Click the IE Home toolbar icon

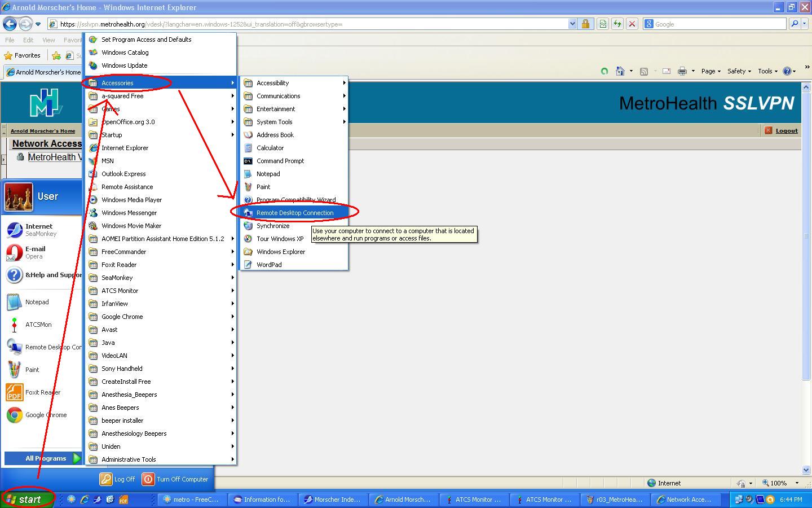click(620, 71)
